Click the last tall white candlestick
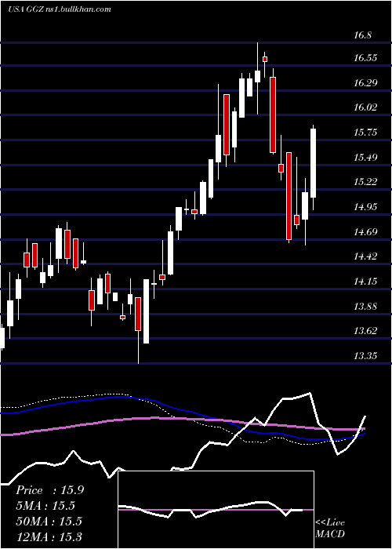 tap(313, 163)
